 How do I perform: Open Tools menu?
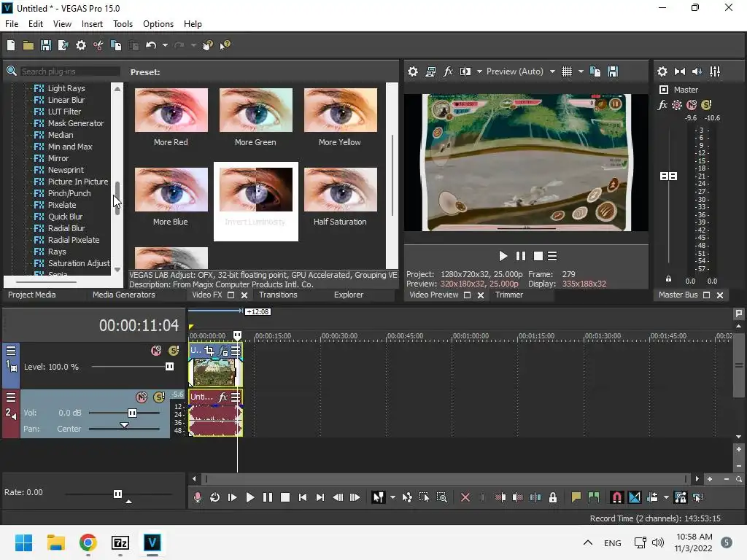click(x=123, y=24)
